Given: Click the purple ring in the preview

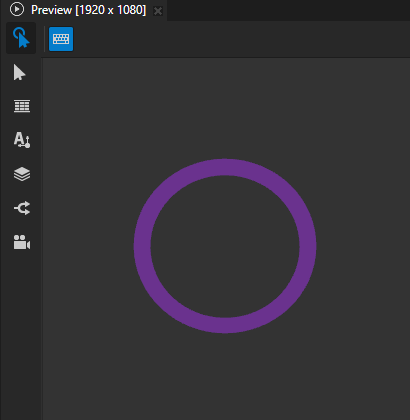Looking at the screenshot, I should [225, 246].
